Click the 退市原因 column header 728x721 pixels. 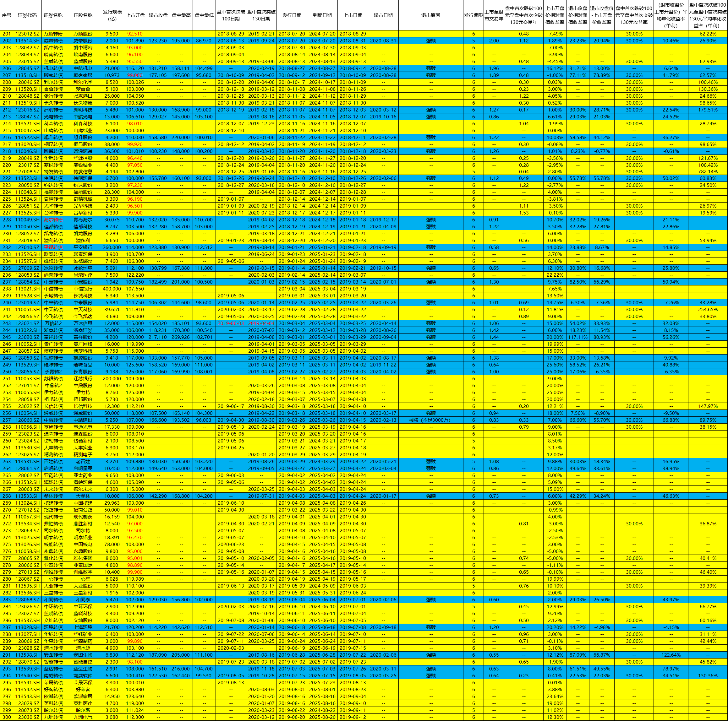point(430,15)
